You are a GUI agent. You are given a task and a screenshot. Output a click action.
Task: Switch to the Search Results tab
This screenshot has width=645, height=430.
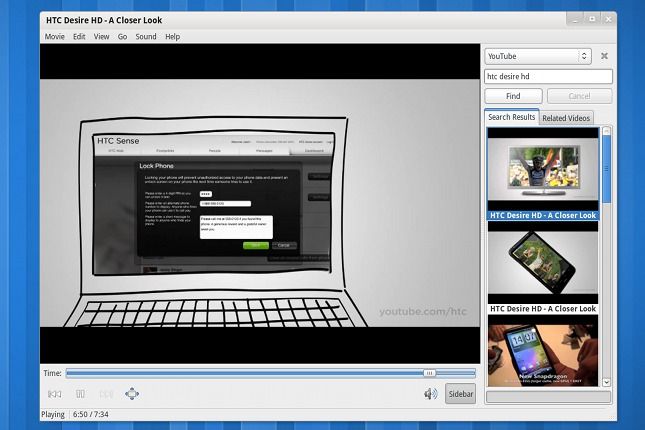[512, 117]
